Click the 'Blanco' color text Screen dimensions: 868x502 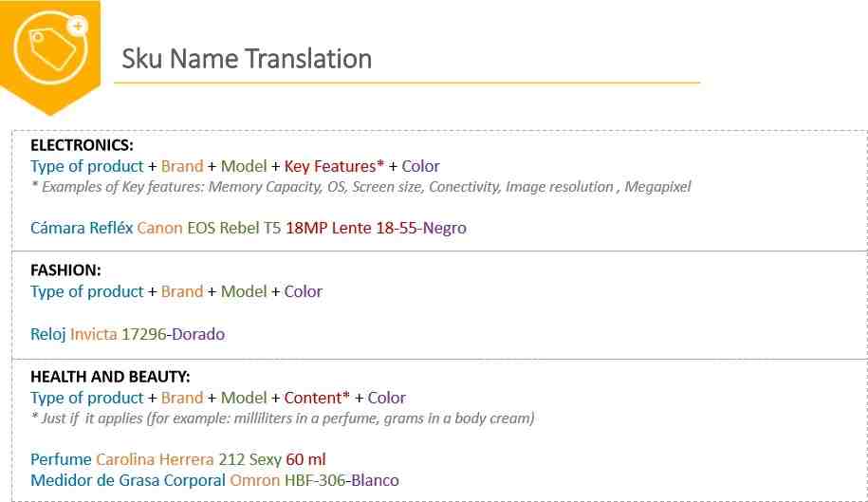coord(375,480)
